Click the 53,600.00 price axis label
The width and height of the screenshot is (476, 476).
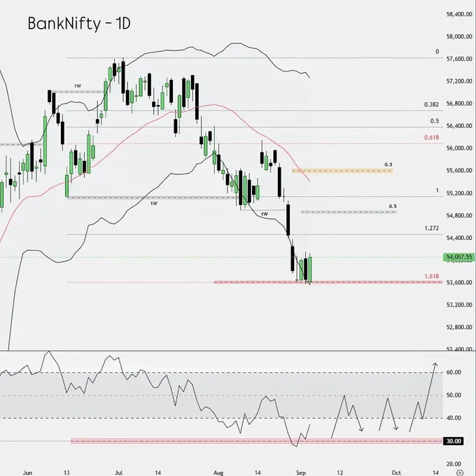459,282
